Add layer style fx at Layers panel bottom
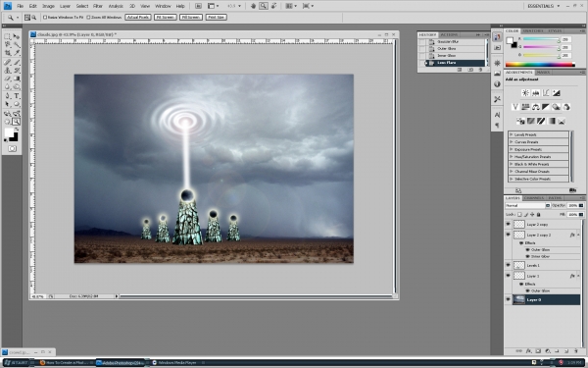This screenshot has width=588, height=368. [x=529, y=351]
